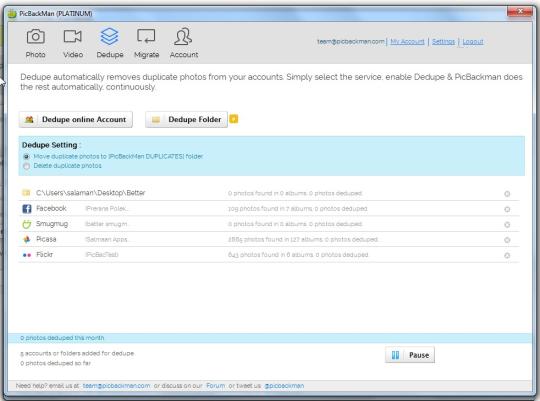
Task: Click Facebook photos found in 7 albums status
Action: 298,209
